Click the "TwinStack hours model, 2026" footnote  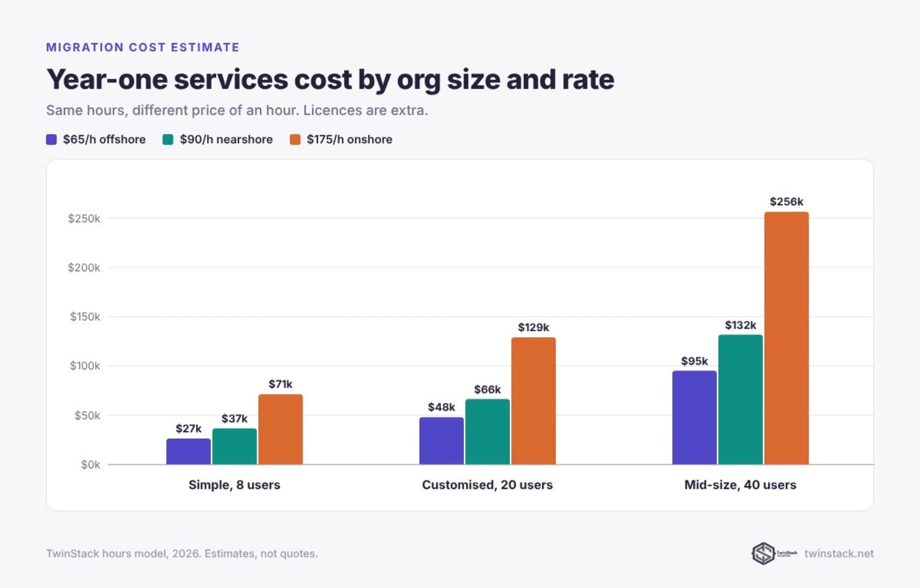coord(182,553)
